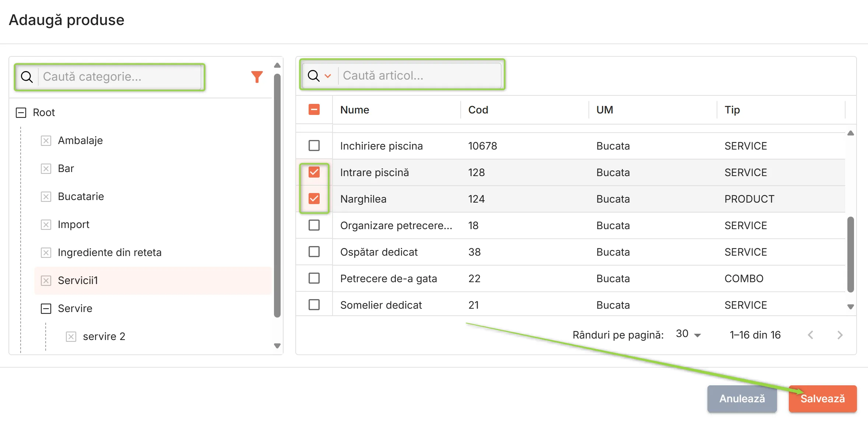Sort by the Tip column header
This screenshot has height=424, width=868.
pos(732,110)
